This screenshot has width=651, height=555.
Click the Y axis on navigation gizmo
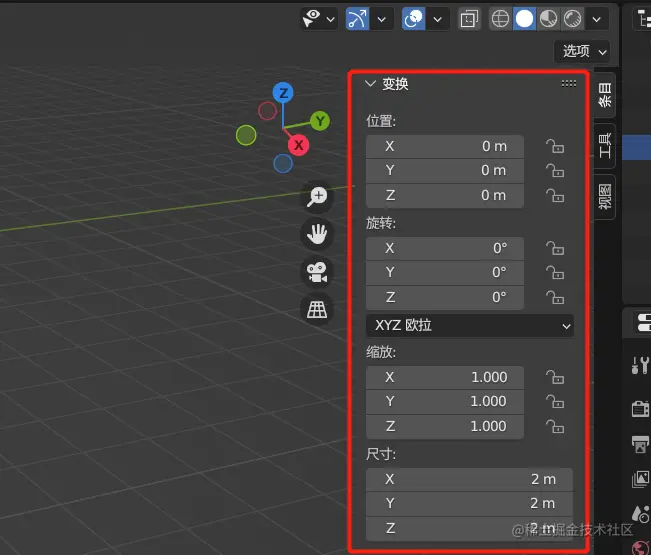320,121
